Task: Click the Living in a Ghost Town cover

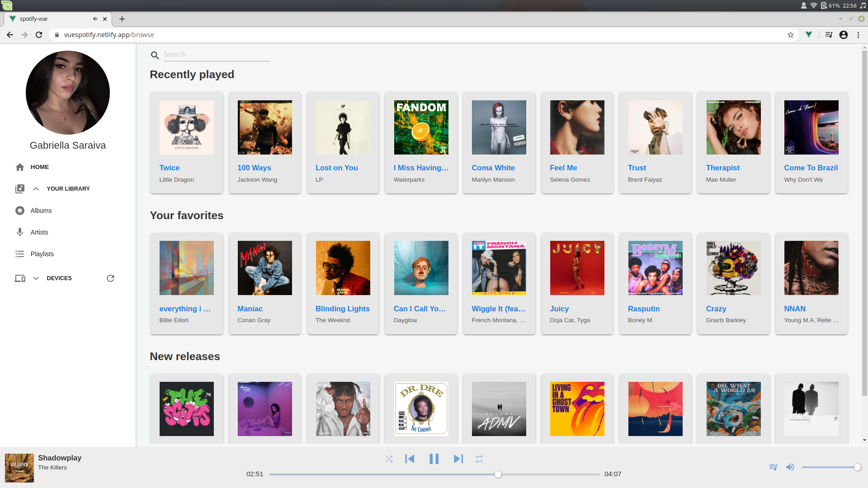Action: (577, 409)
